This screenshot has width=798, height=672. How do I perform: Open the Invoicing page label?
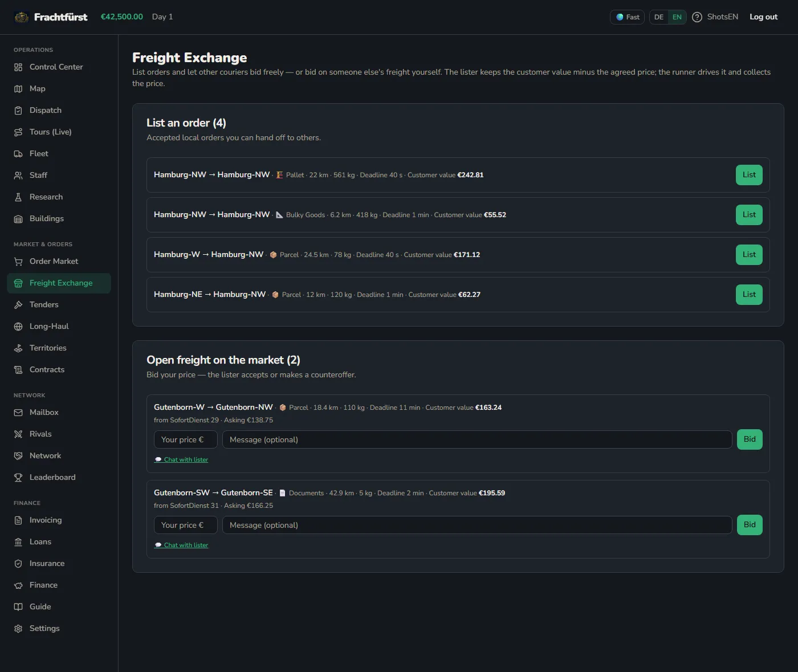(x=46, y=520)
